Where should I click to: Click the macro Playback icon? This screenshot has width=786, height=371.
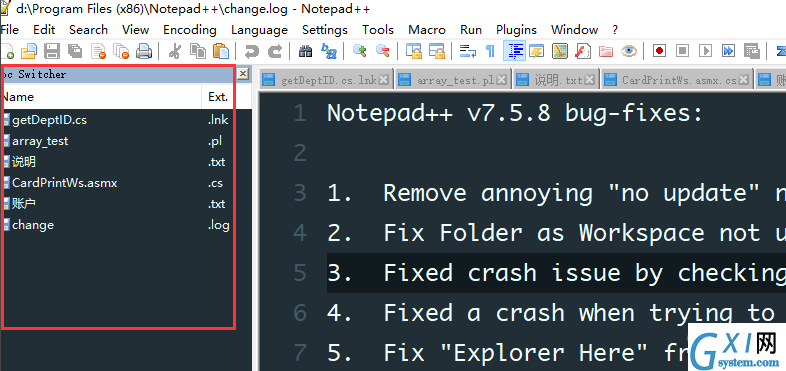[x=705, y=51]
